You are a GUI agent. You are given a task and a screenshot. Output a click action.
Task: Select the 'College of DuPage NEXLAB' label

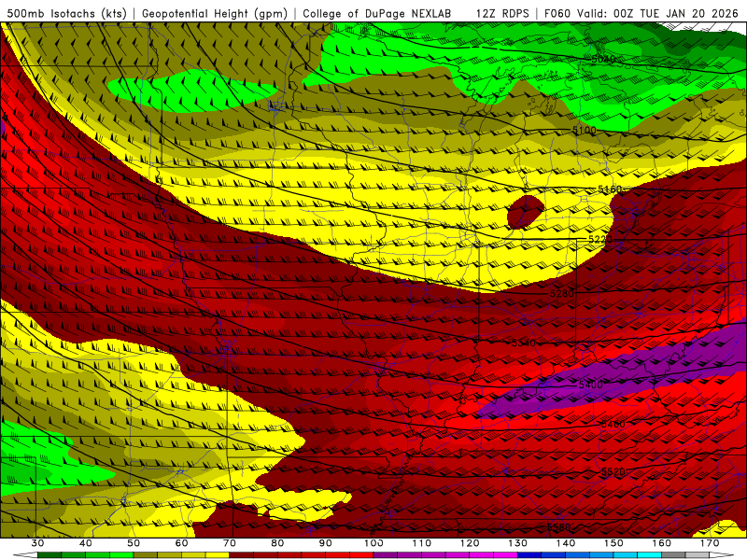tap(377, 14)
